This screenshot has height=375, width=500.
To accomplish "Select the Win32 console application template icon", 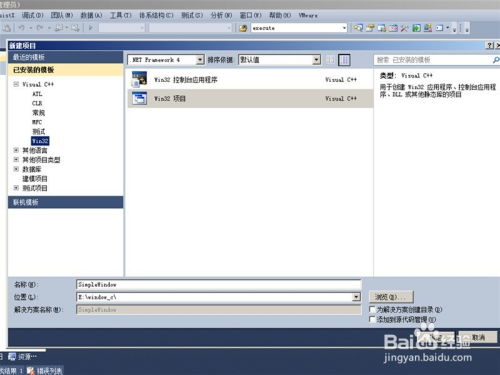I will click(139, 79).
